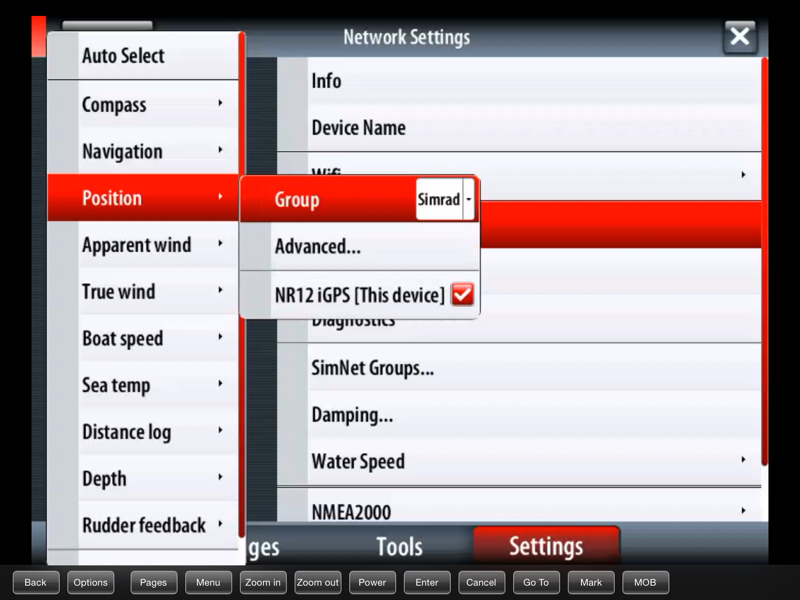800x600 pixels.
Task: Expand Sea temp submenu arrow
Action: click(220, 384)
